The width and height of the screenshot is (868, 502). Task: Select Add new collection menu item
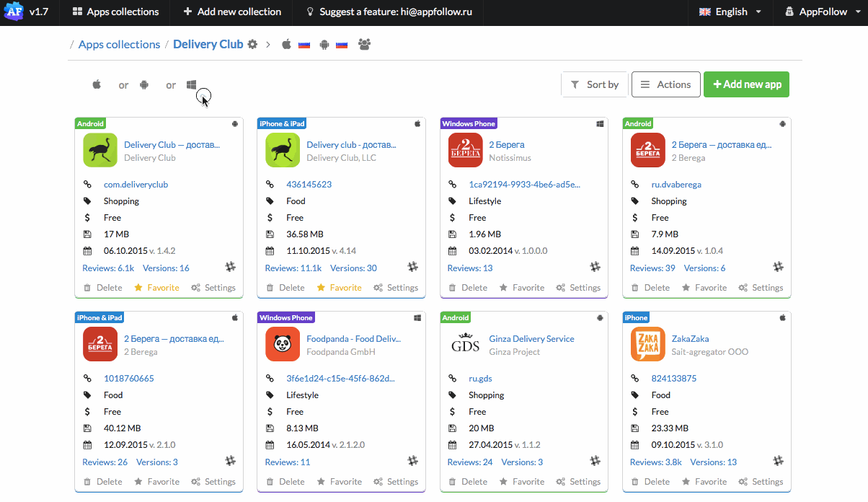click(232, 12)
